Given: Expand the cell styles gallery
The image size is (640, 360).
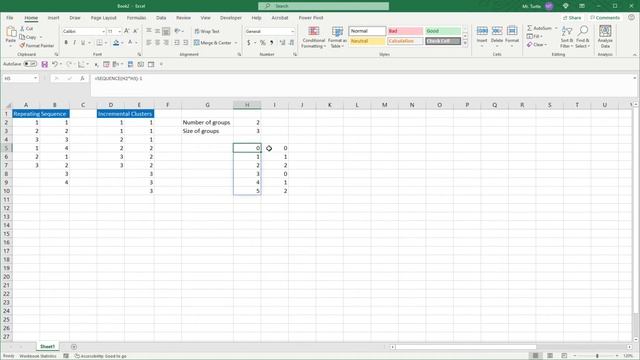Looking at the screenshot, I should 465,43.
